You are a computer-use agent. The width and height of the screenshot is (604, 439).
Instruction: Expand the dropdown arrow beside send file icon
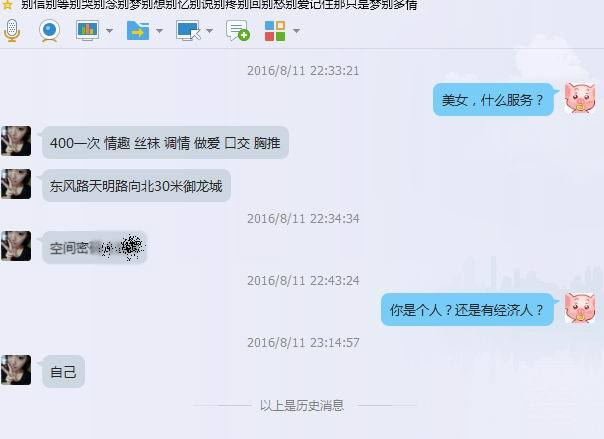tap(159, 30)
